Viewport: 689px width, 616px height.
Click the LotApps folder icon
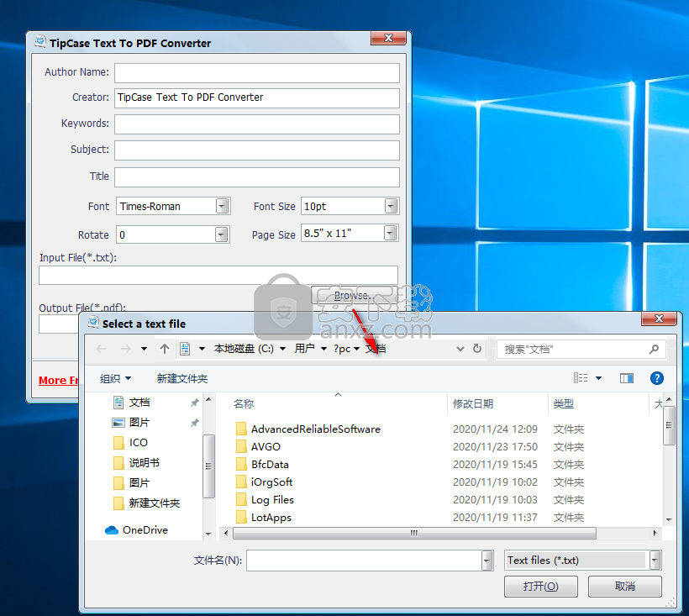point(241,517)
